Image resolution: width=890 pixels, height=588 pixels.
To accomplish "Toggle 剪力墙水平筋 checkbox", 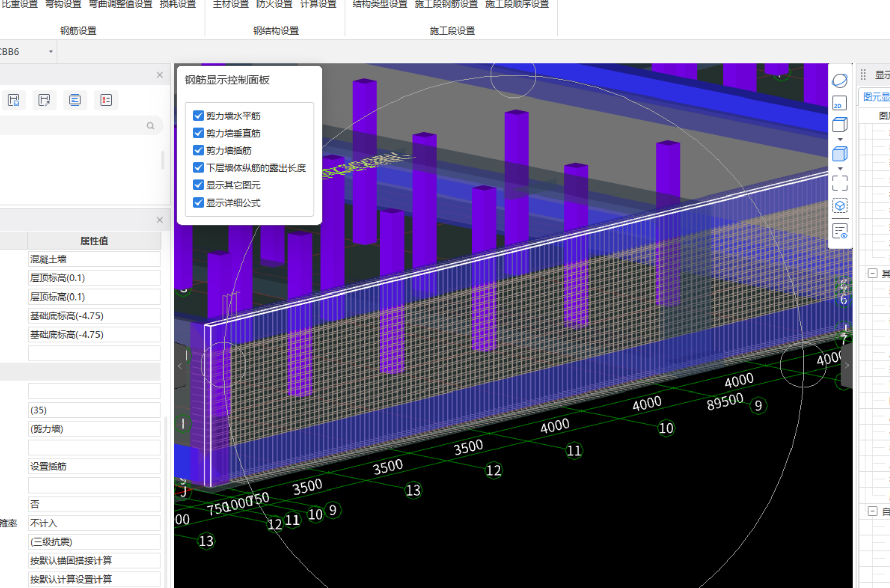I will pyautogui.click(x=199, y=116).
